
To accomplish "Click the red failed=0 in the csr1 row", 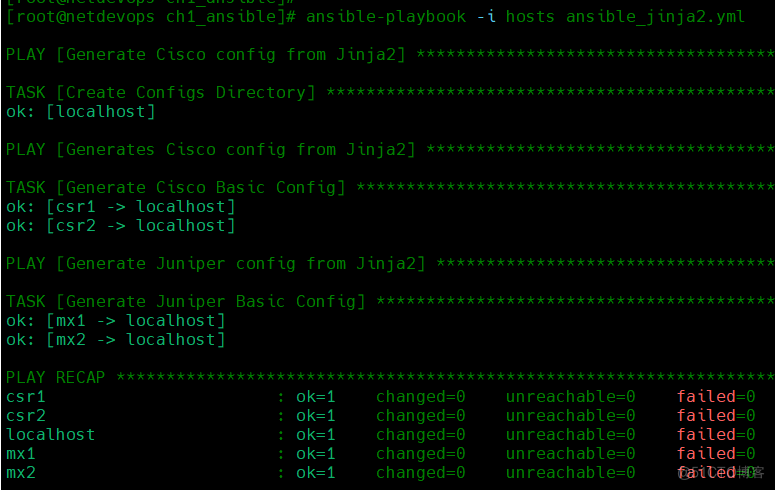I will click(x=715, y=397).
